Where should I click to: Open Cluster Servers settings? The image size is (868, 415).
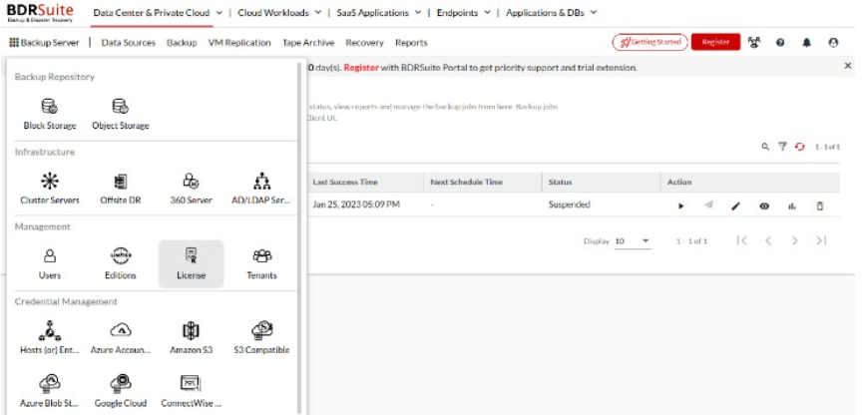click(50, 190)
